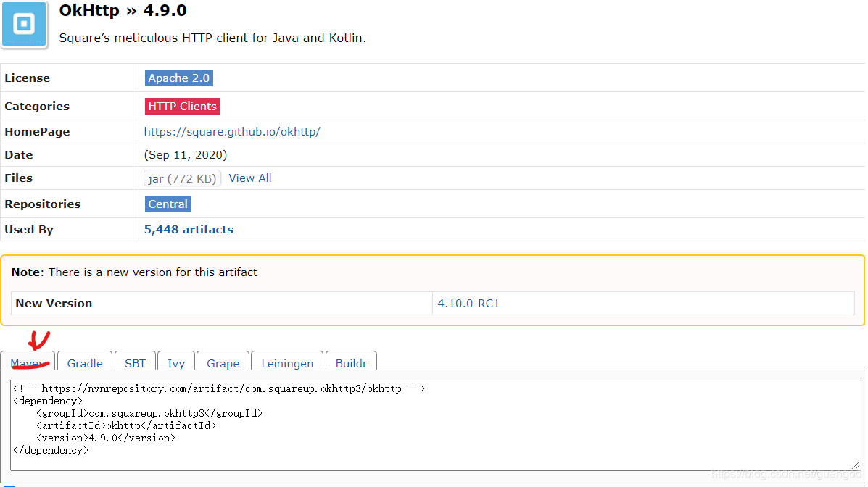Switch to the Leiningen tab

pyautogui.click(x=287, y=362)
